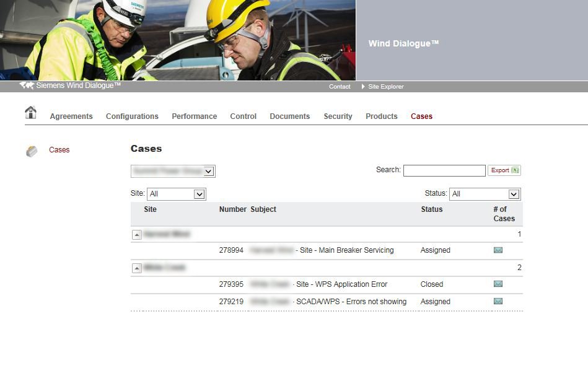Click the Export button

tap(504, 170)
